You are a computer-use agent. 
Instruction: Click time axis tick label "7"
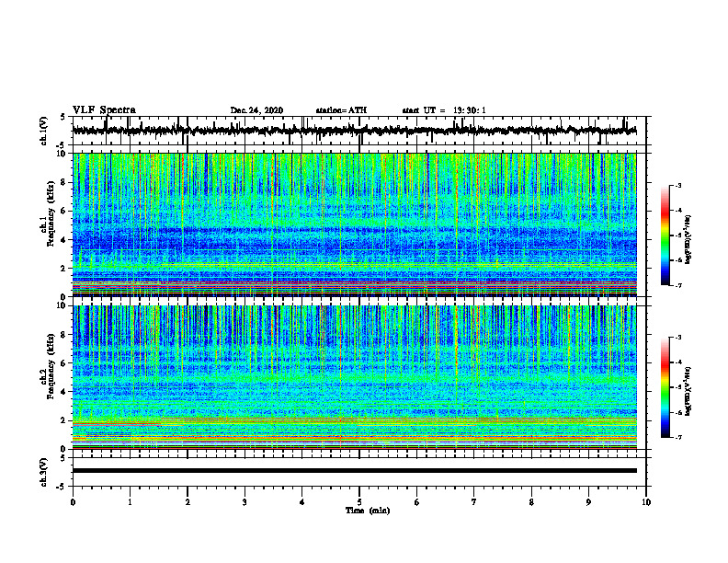[474, 502]
